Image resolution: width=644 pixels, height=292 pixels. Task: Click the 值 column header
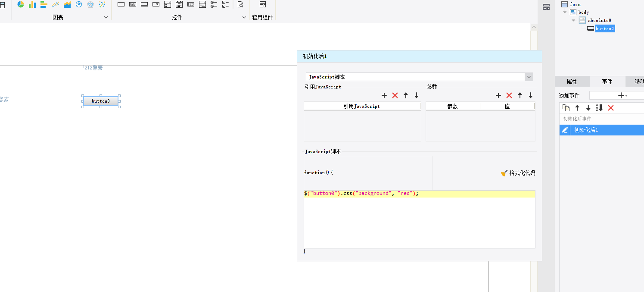507,106
